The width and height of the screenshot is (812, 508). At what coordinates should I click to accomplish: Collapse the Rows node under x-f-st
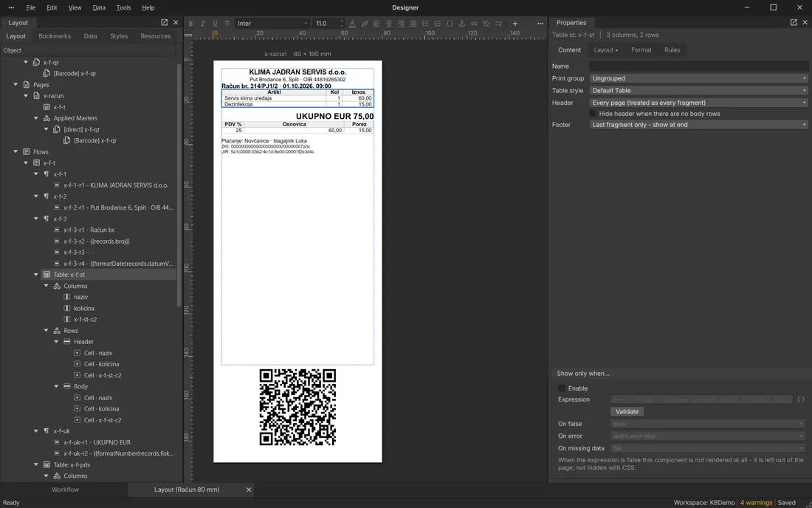coord(46,330)
